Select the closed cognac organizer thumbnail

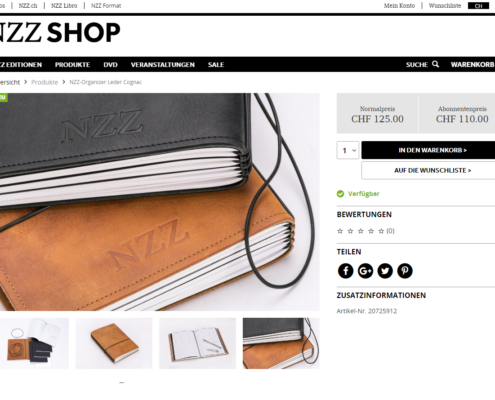[114, 343]
